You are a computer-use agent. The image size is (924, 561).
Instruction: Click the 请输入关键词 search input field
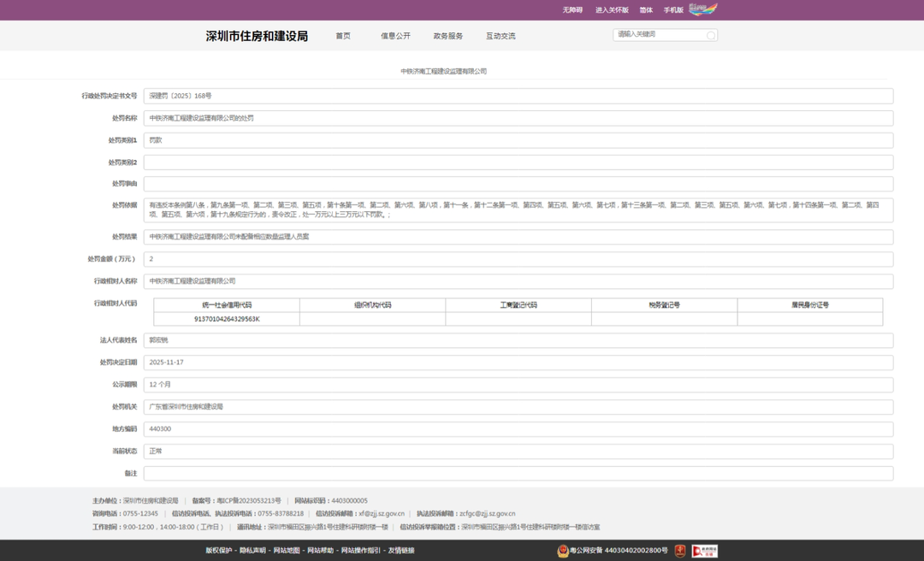tap(659, 35)
